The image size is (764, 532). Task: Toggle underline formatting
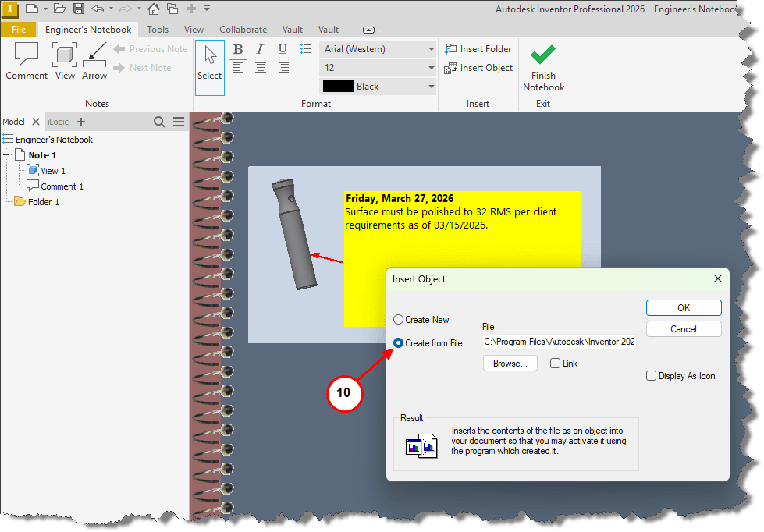283,49
